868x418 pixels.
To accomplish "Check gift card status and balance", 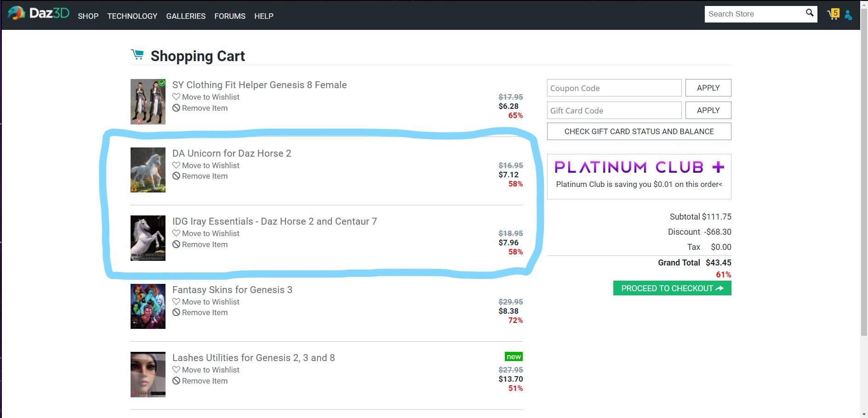I will pyautogui.click(x=639, y=131).
